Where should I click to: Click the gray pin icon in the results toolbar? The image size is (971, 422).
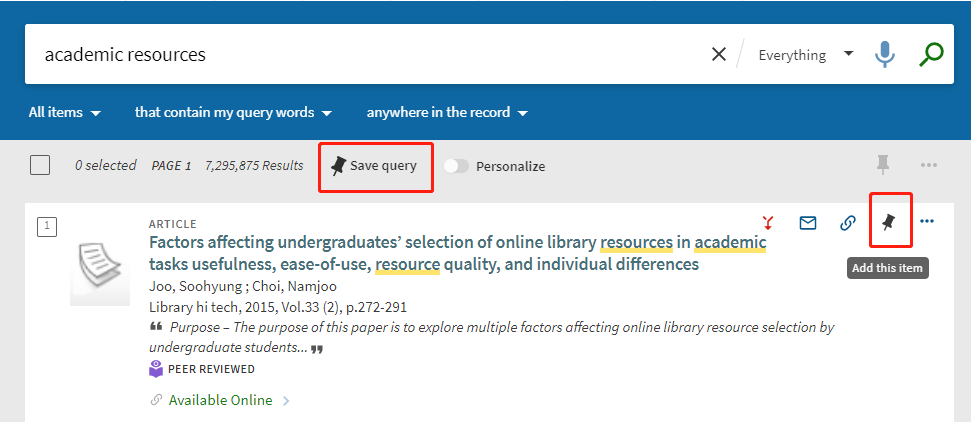[x=882, y=165]
